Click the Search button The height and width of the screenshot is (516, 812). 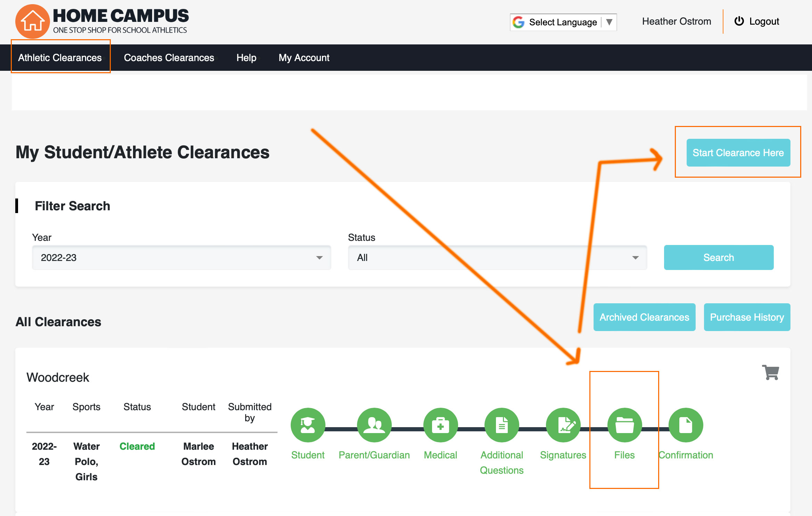tap(719, 257)
